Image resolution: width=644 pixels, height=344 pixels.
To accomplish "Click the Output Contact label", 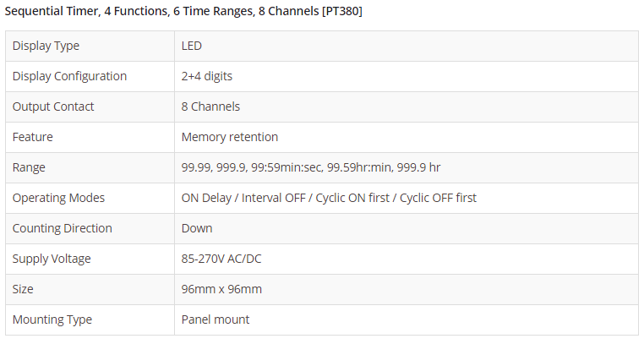I will (53, 106).
